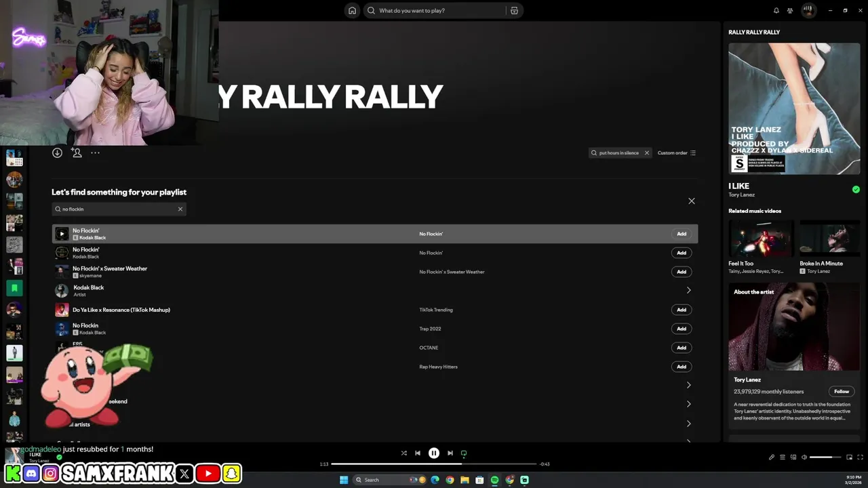The height and width of the screenshot is (488, 868).
Task: Open the play queue icon
Action: [783, 457]
